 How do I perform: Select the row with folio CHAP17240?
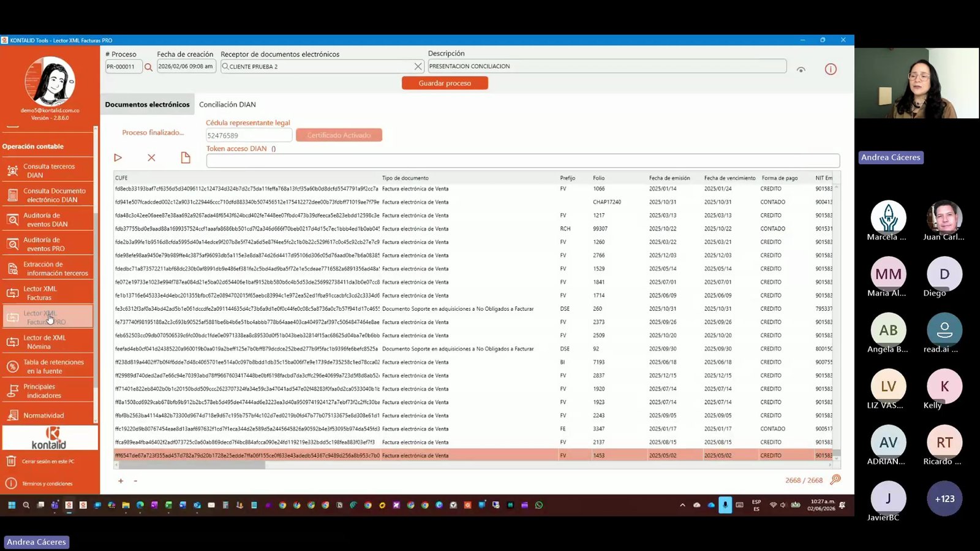pyautogui.click(x=473, y=202)
